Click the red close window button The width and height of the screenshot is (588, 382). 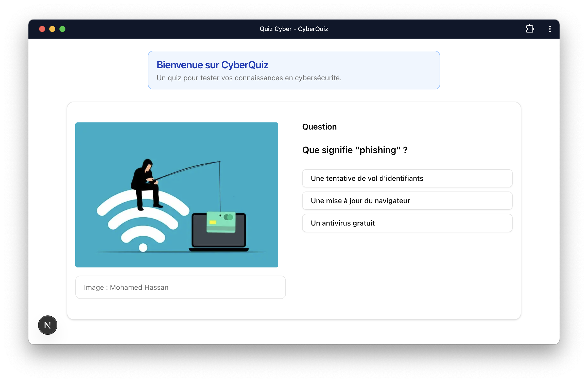[x=42, y=29]
